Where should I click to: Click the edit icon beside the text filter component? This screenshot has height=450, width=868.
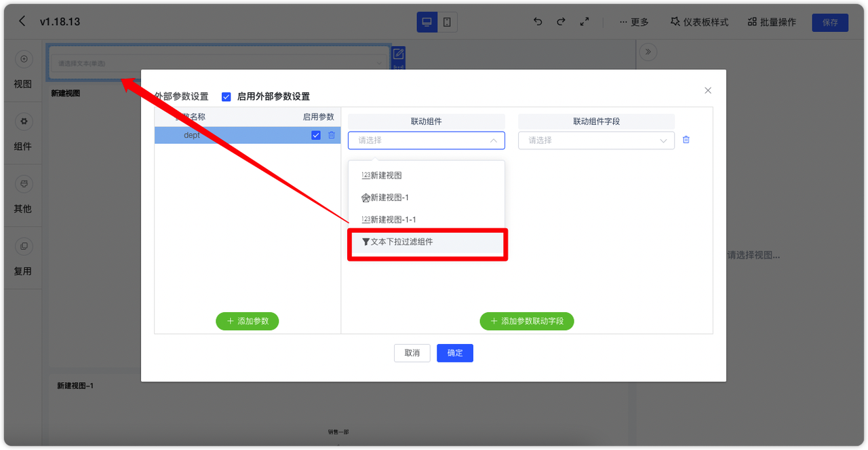[399, 54]
